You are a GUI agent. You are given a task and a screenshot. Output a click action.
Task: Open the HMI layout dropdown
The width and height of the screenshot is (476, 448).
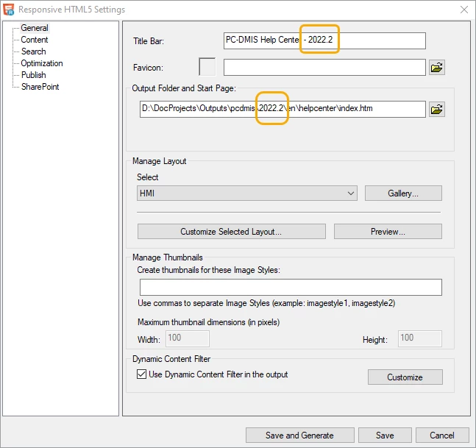point(246,193)
